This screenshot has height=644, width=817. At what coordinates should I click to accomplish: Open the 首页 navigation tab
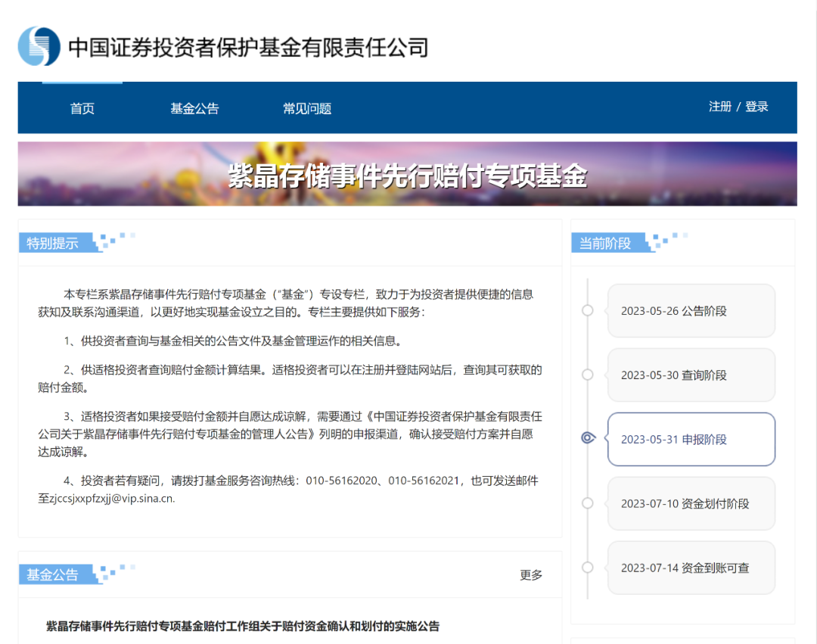[82, 108]
